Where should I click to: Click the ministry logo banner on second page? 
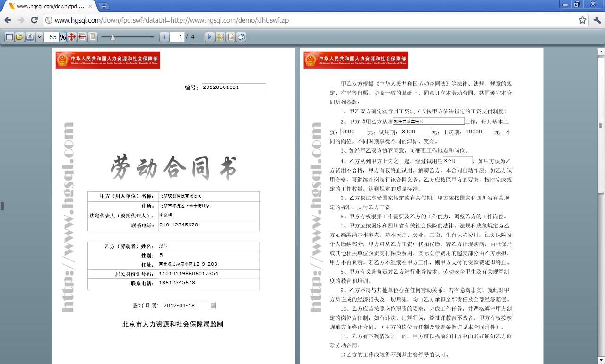[x=355, y=60]
